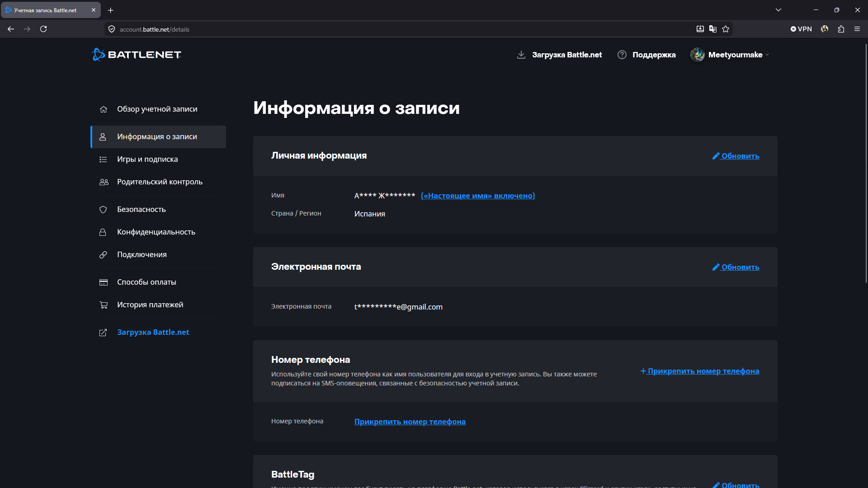Screen dimensions: 868x488
Task: Click the VPN button in toolbar
Action: [x=801, y=29]
